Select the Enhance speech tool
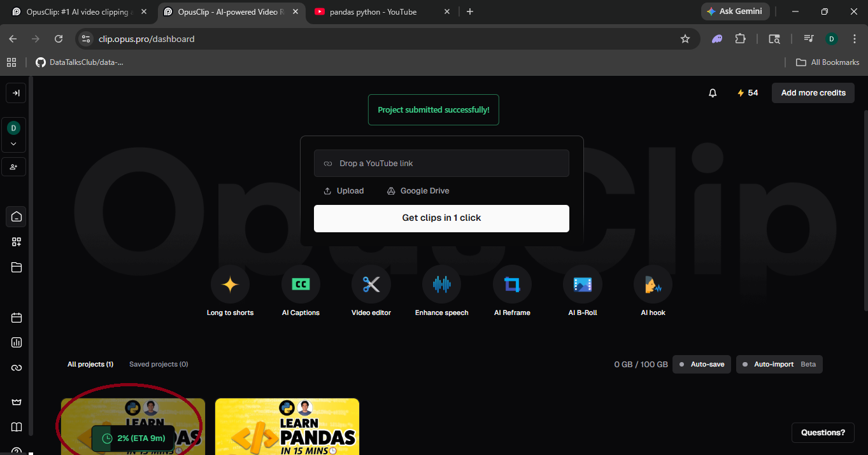The image size is (868, 455). [442, 291]
